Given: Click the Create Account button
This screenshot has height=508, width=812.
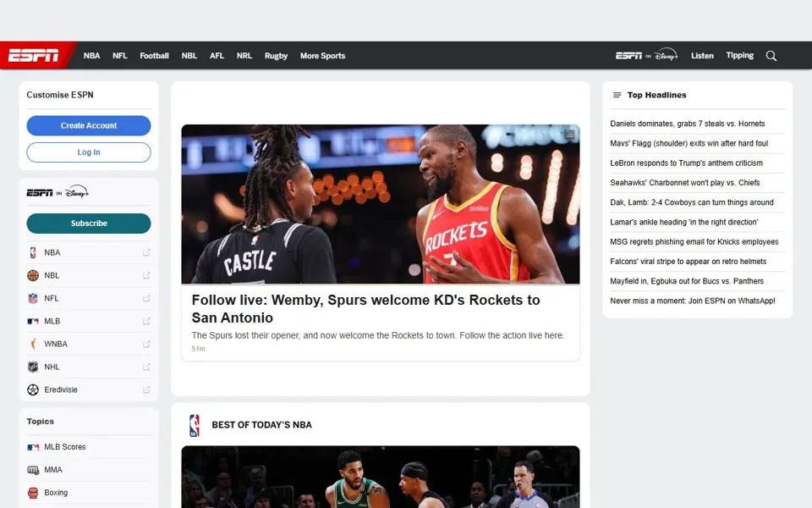Looking at the screenshot, I should (89, 125).
